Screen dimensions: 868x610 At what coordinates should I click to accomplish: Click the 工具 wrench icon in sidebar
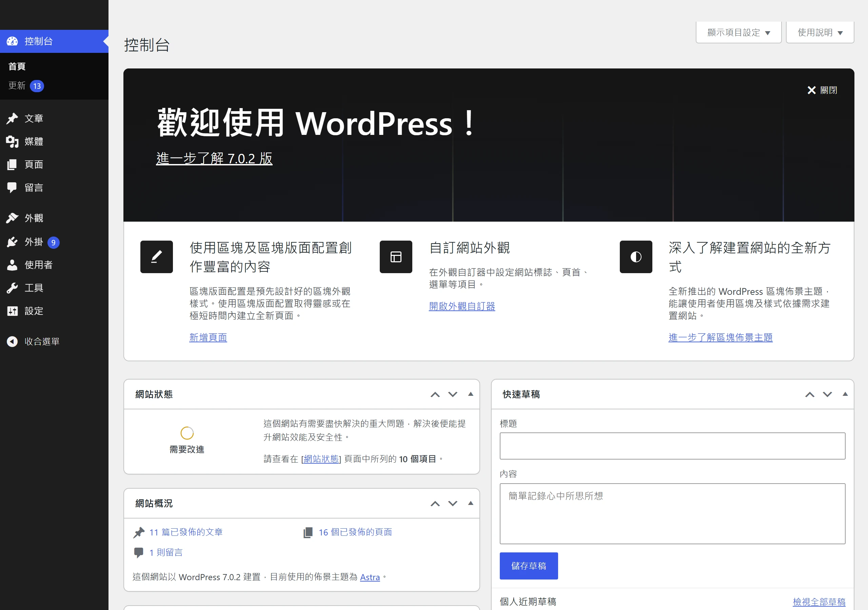tap(12, 288)
